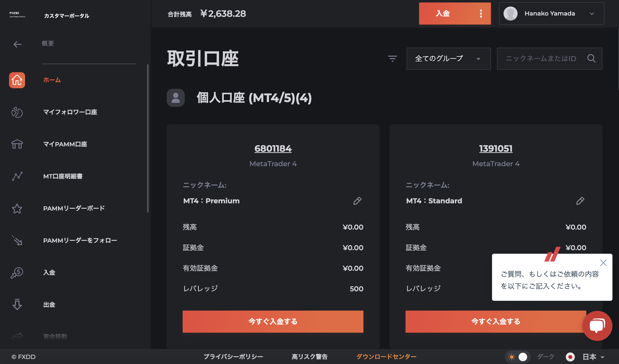Open 出金 in the sidebar
The width and height of the screenshot is (619, 364).
(x=49, y=305)
